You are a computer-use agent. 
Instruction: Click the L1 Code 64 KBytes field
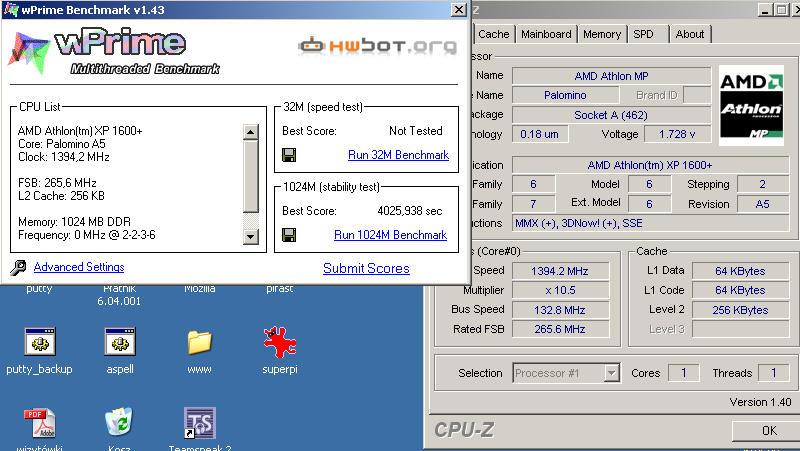point(740,290)
